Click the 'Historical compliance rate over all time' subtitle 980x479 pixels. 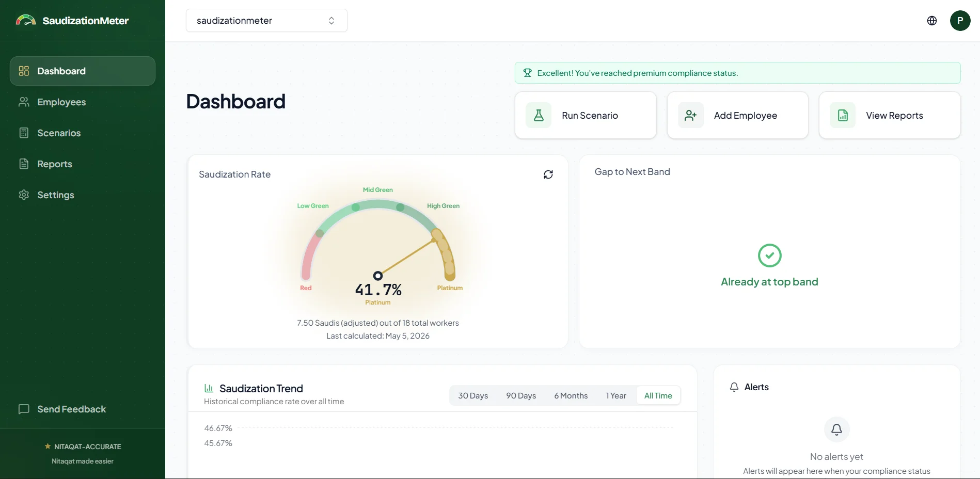coord(274,402)
